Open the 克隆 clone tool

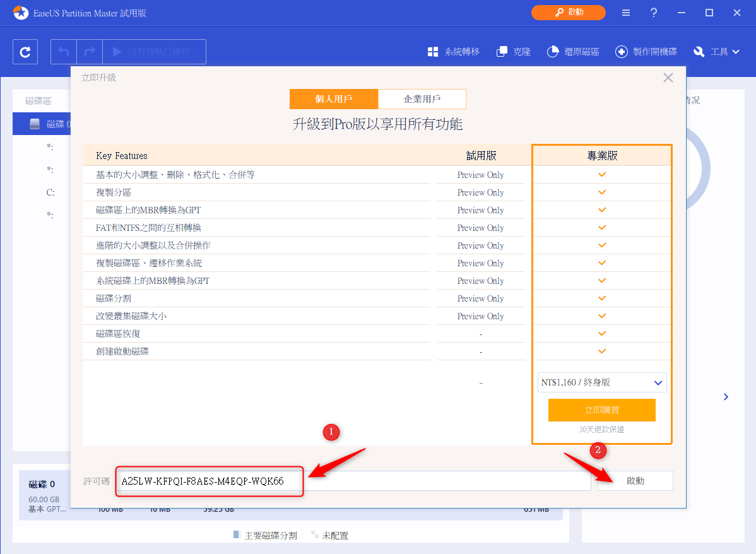[x=514, y=52]
